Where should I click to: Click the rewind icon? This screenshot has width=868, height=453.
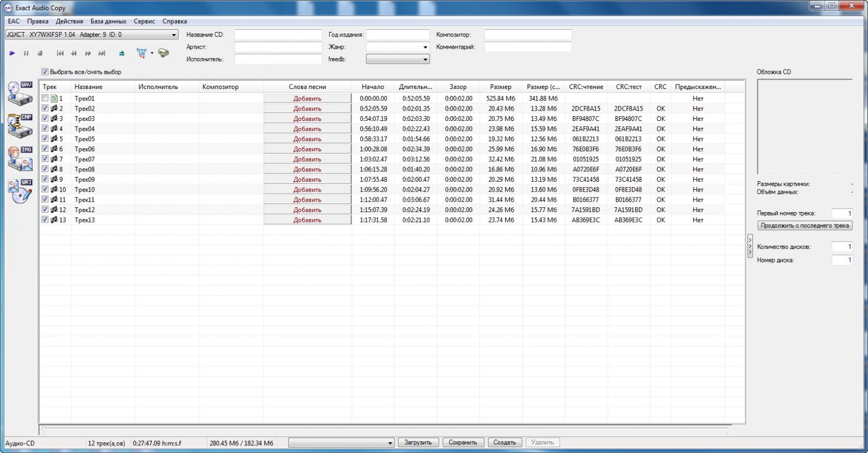click(x=74, y=53)
